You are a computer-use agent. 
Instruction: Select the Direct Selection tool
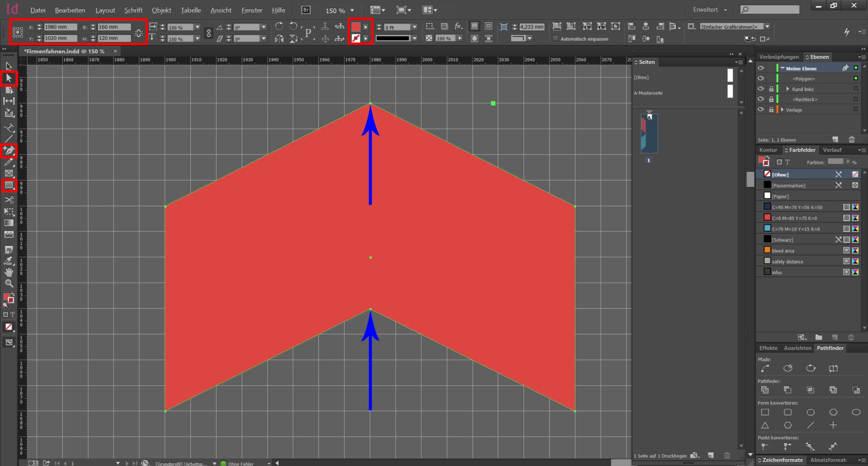pyautogui.click(x=9, y=78)
